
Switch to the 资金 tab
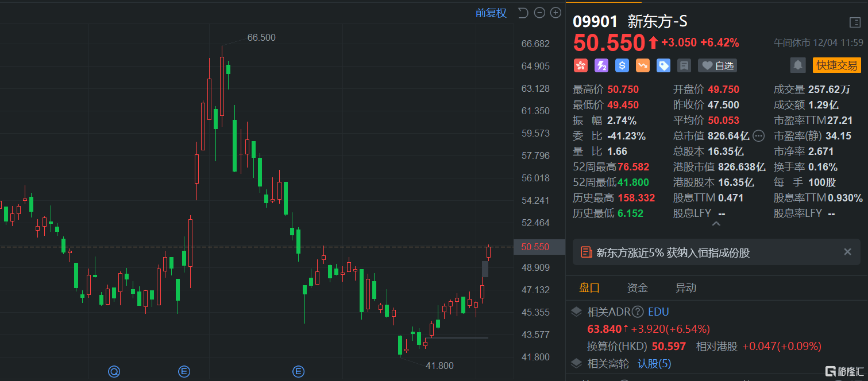[x=638, y=287]
